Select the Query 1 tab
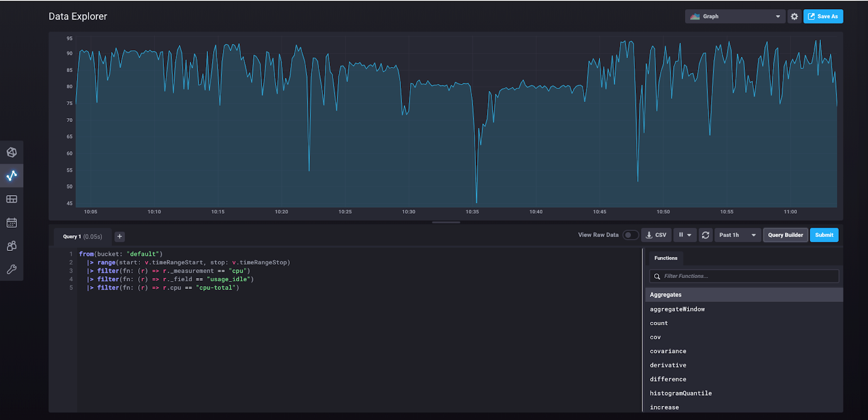This screenshot has width=868, height=420. pos(82,236)
